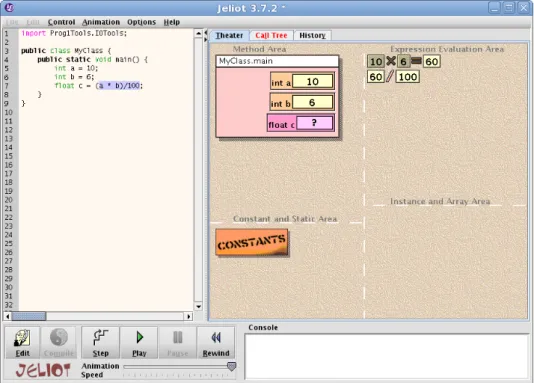Switch to the History tab
This screenshot has width=534, height=383.
312,35
